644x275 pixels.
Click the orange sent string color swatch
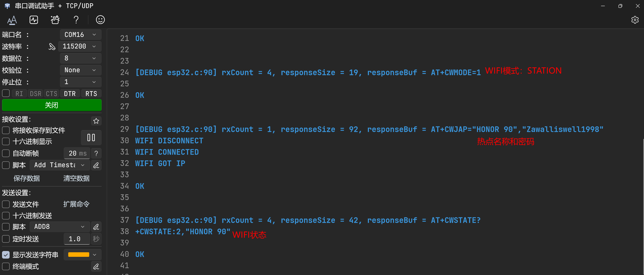(79, 255)
